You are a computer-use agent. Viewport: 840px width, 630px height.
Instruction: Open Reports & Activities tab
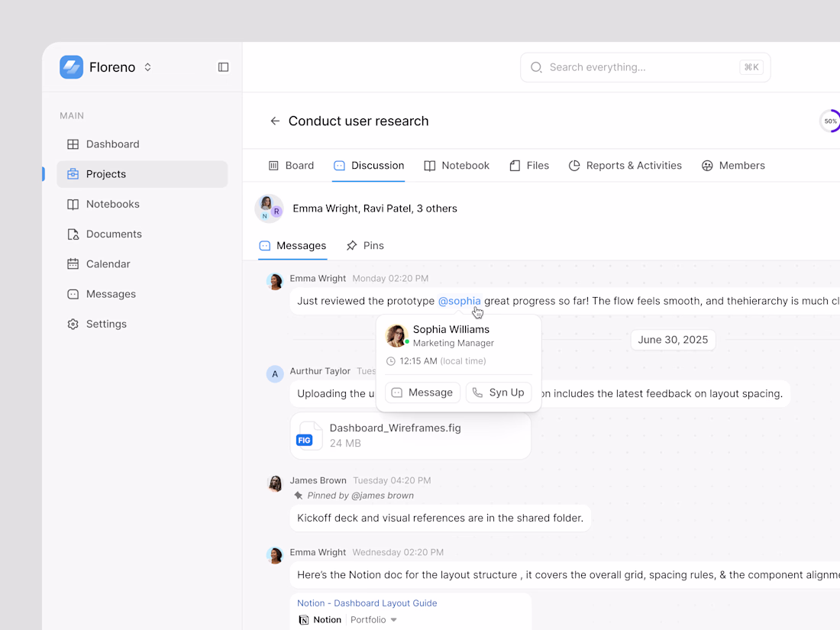625,166
